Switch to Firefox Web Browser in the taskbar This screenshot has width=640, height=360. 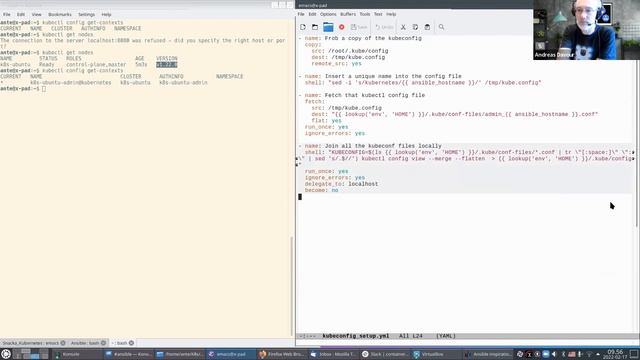pos(282,354)
